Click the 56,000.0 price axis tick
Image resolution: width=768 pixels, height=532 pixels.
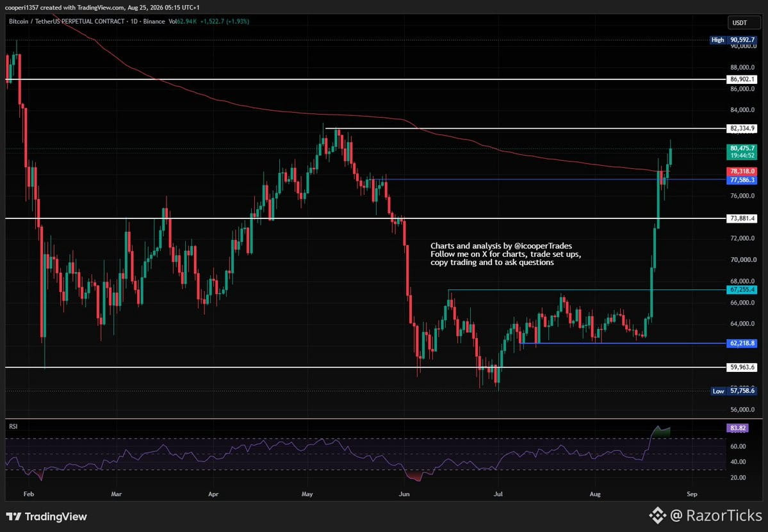743,410
